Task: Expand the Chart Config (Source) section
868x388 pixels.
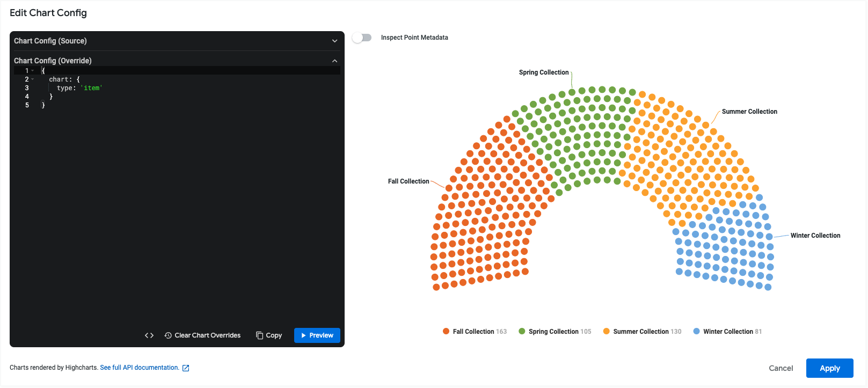Action: (x=334, y=41)
